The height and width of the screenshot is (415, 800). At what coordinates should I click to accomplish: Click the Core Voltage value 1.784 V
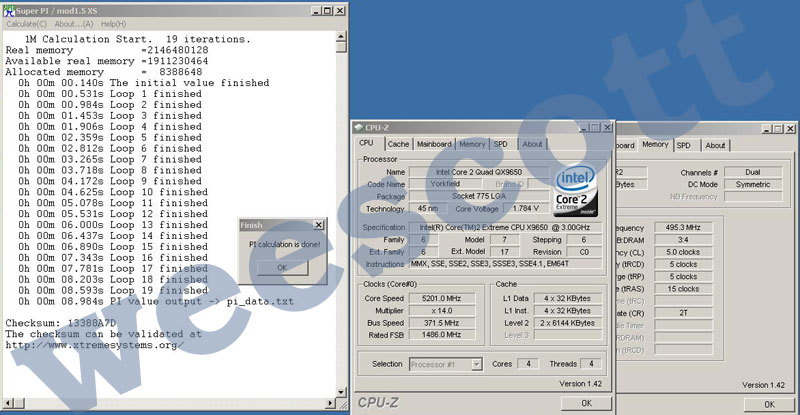tap(526, 208)
